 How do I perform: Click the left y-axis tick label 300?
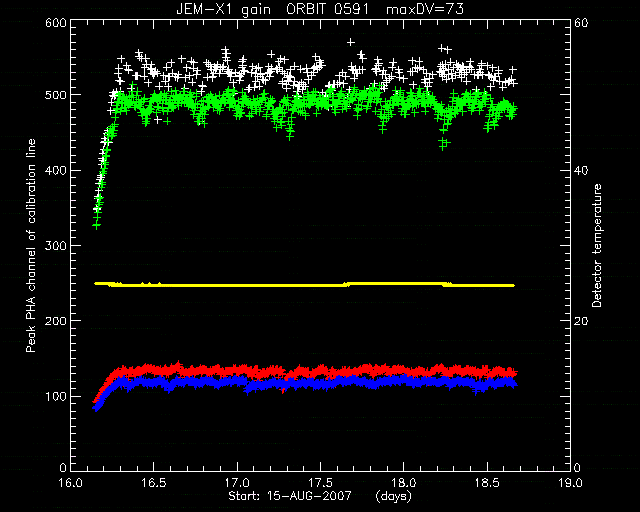pos(56,246)
